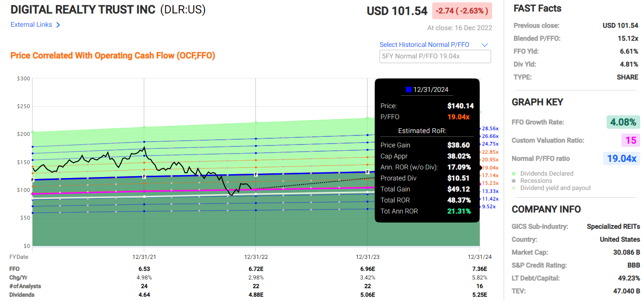Click the Dividend yield and payout legend dot
Image resolution: width=644 pixels, height=301 pixels.
click(514, 188)
